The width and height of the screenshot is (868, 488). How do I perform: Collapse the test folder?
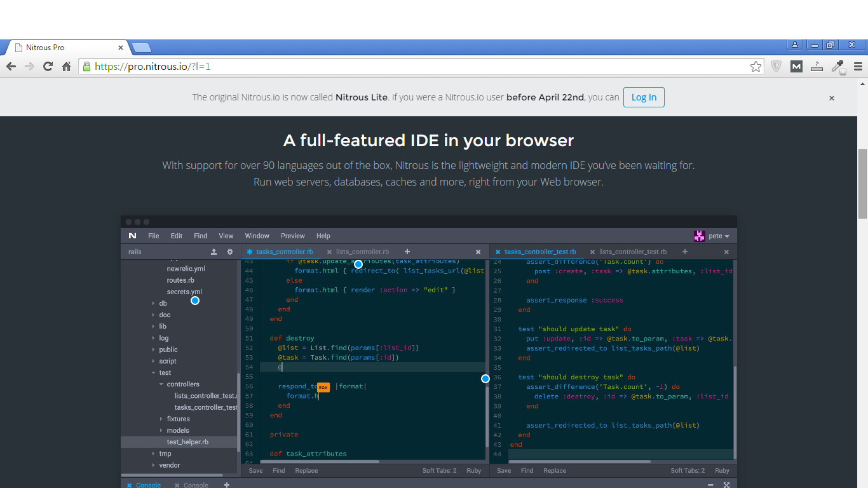pyautogui.click(x=153, y=373)
